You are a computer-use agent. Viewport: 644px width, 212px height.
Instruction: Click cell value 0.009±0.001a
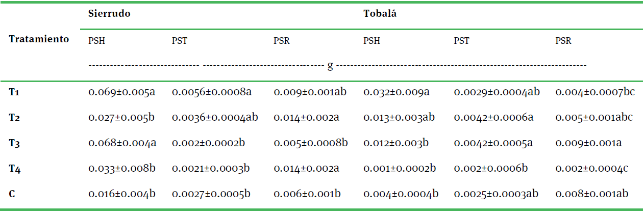(x=588, y=143)
